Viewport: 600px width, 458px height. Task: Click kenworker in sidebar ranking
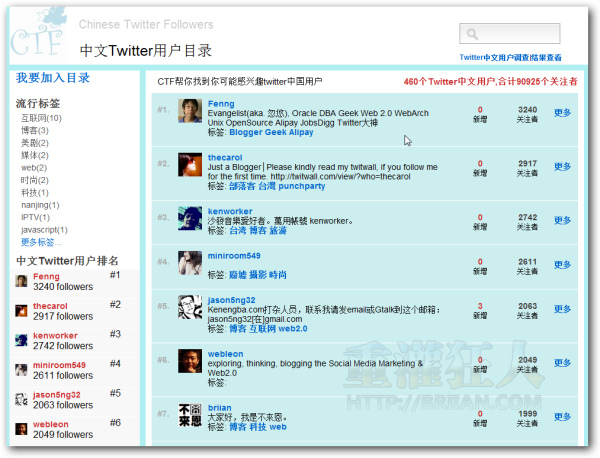(x=55, y=336)
